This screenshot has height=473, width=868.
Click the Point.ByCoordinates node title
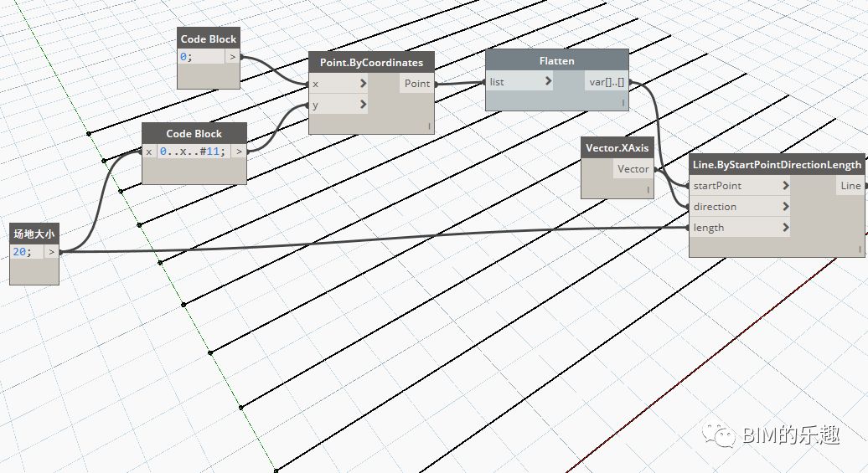pyautogui.click(x=371, y=63)
